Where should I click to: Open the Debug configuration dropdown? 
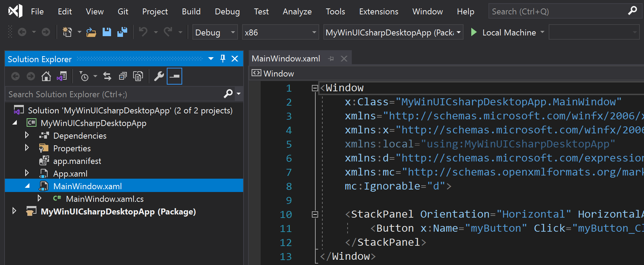coord(215,32)
